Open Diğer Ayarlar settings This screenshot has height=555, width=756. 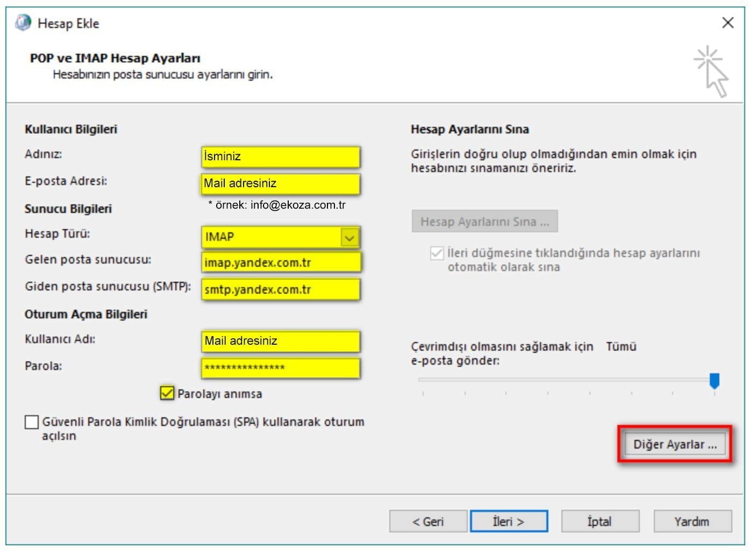[675, 445]
